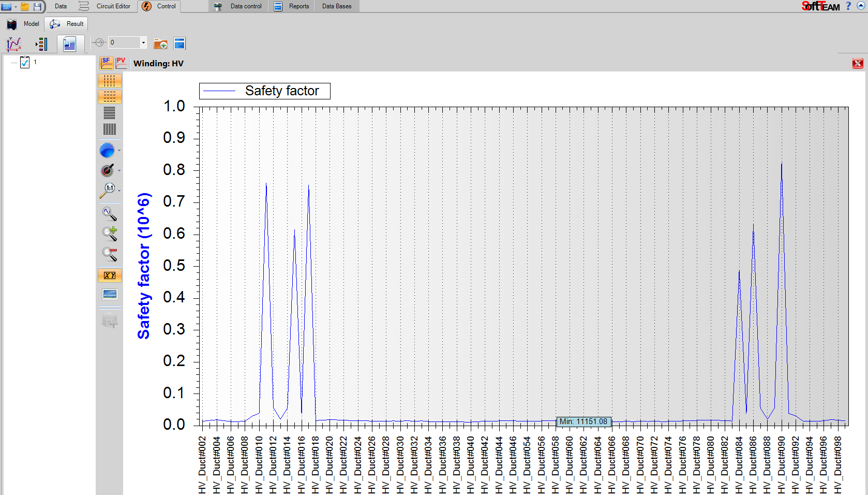Click the colored list legend icon
The width and height of the screenshot is (868, 495).
[x=41, y=44]
